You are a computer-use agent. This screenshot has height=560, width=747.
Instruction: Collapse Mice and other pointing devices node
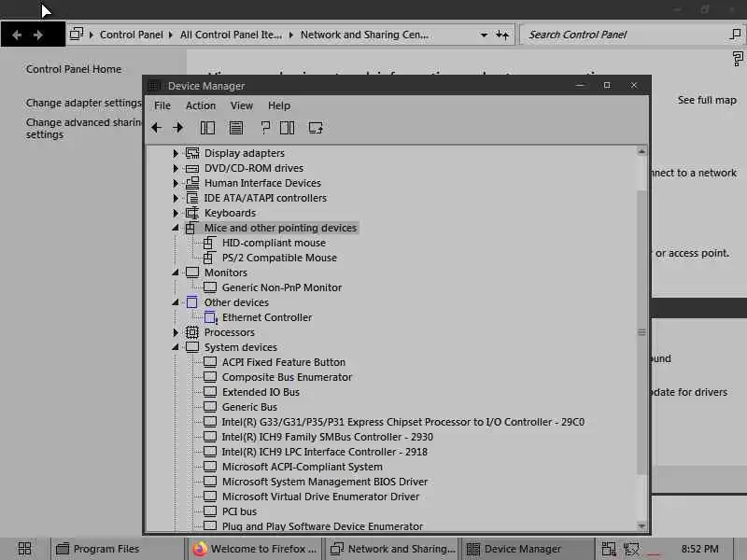point(176,228)
